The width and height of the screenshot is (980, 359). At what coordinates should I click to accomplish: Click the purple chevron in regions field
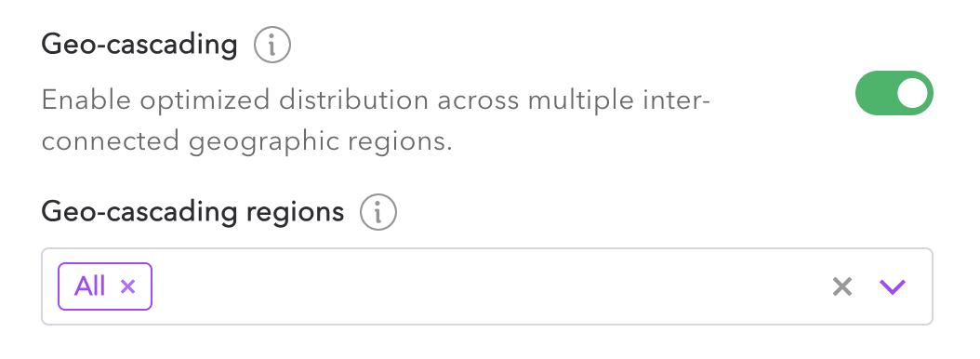[x=892, y=286]
